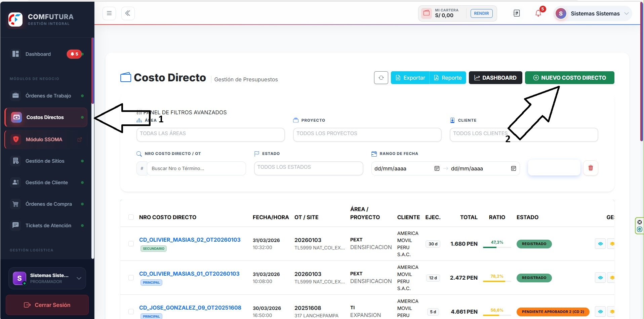Screen dimensions: 644x319
Task: Open CD_JOSE_GONZALEZ_09_OT20251608 link
Action: click(x=190, y=308)
